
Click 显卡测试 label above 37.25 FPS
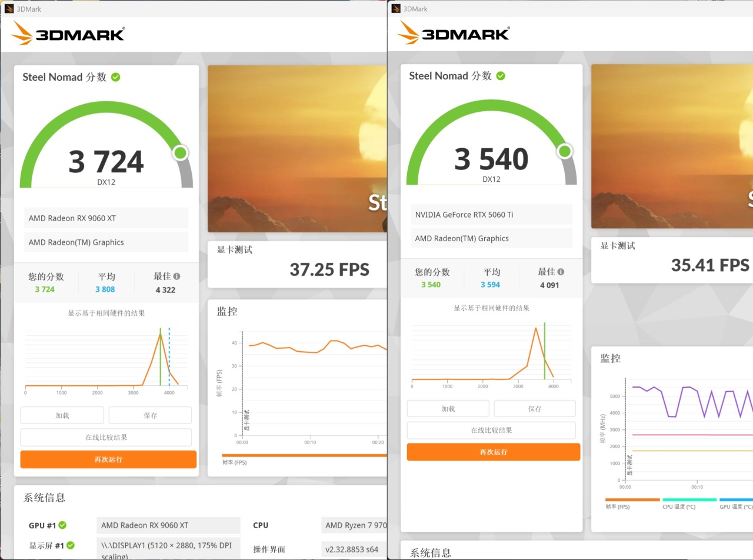pyautogui.click(x=235, y=250)
